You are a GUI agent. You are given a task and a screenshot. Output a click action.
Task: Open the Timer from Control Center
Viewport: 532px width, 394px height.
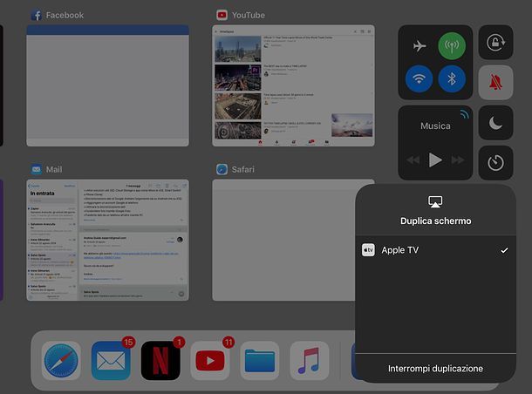pyautogui.click(x=495, y=163)
